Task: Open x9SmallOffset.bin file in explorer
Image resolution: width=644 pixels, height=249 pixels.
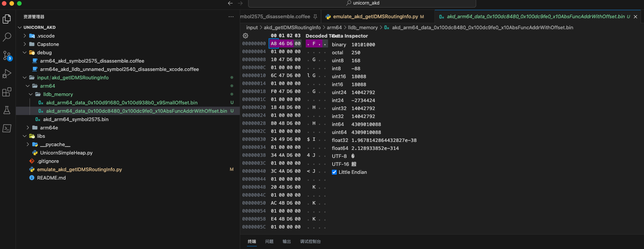Action: click(x=122, y=102)
